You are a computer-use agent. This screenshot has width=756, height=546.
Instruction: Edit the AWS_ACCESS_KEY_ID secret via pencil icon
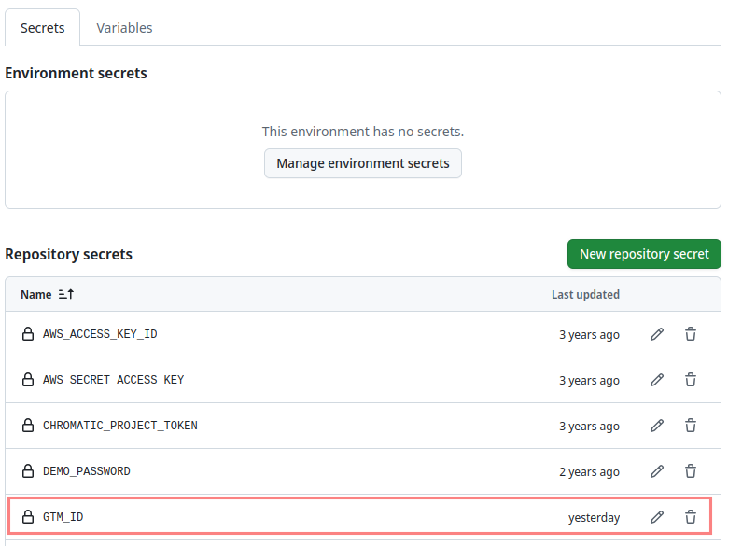point(657,333)
